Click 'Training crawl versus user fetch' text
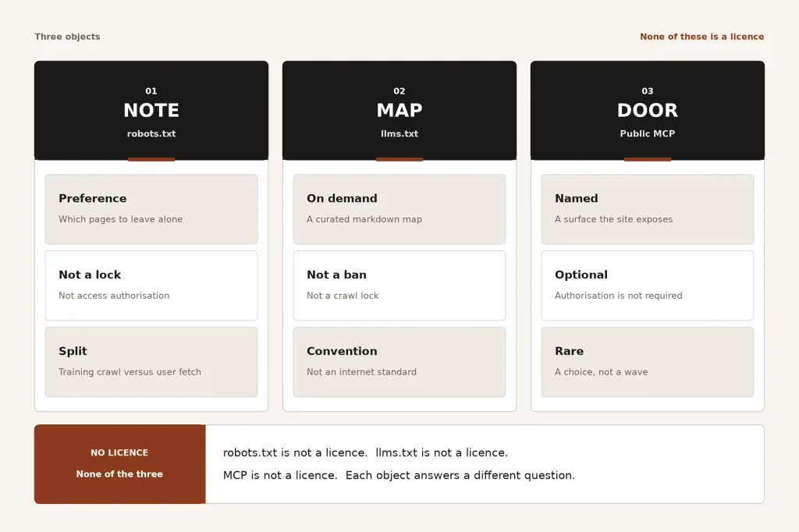 [130, 372]
